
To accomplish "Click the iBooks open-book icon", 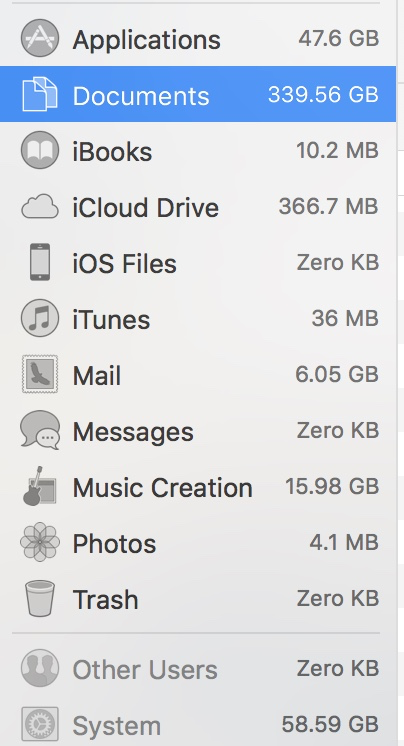I will (x=40, y=150).
